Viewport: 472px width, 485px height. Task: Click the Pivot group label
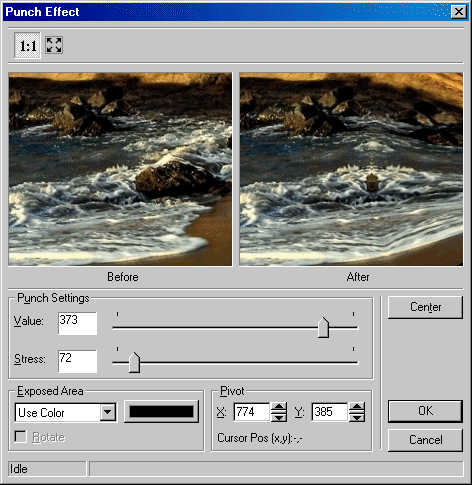click(x=232, y=391)
